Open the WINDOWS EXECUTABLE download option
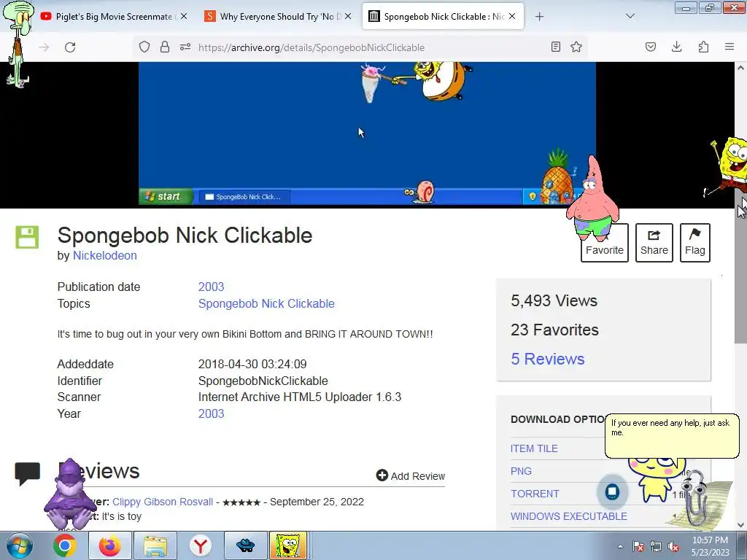This screenshot has width=747, height=560. coord(569,516)
